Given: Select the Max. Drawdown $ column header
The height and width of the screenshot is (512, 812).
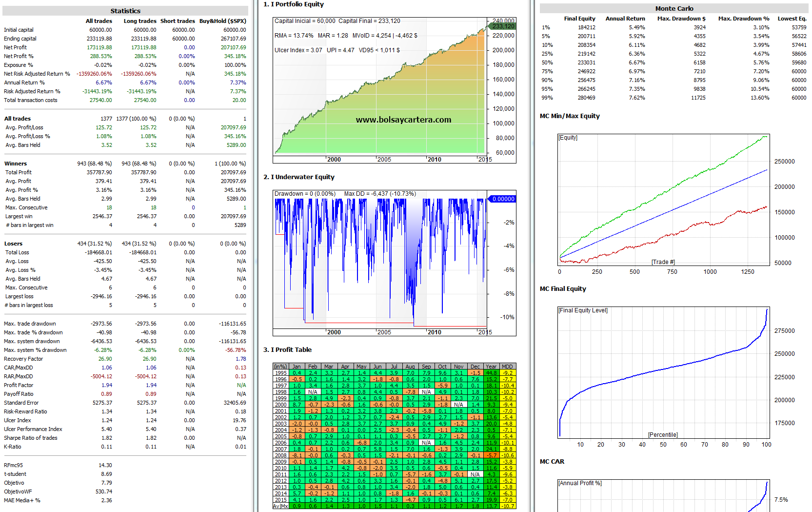Looking at the screenshot, I should (x=681, y=19).
